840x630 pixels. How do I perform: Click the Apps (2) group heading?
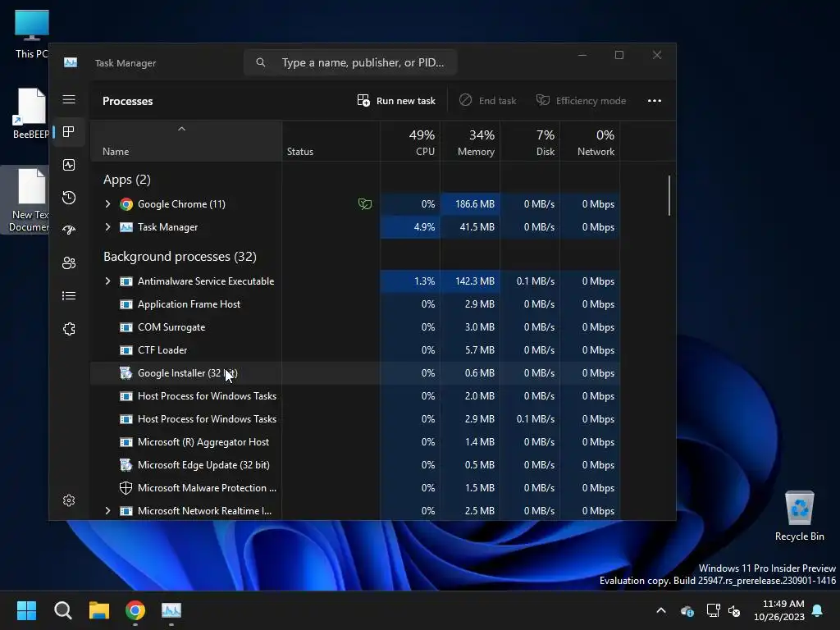[x=127, y=180]
